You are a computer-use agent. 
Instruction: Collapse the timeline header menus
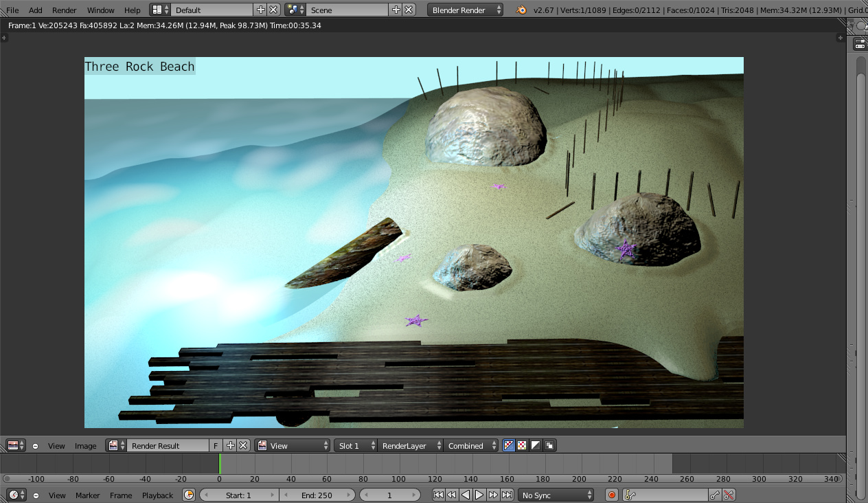point(36,495)
